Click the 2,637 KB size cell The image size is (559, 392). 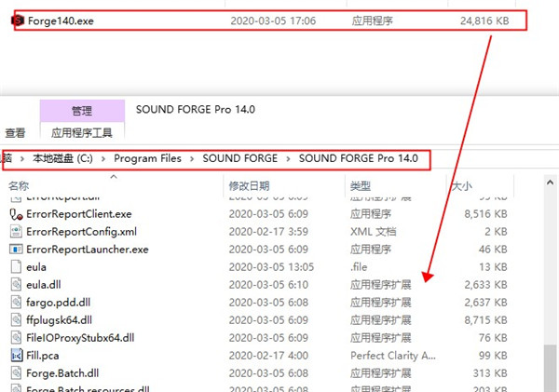[485, 303]
